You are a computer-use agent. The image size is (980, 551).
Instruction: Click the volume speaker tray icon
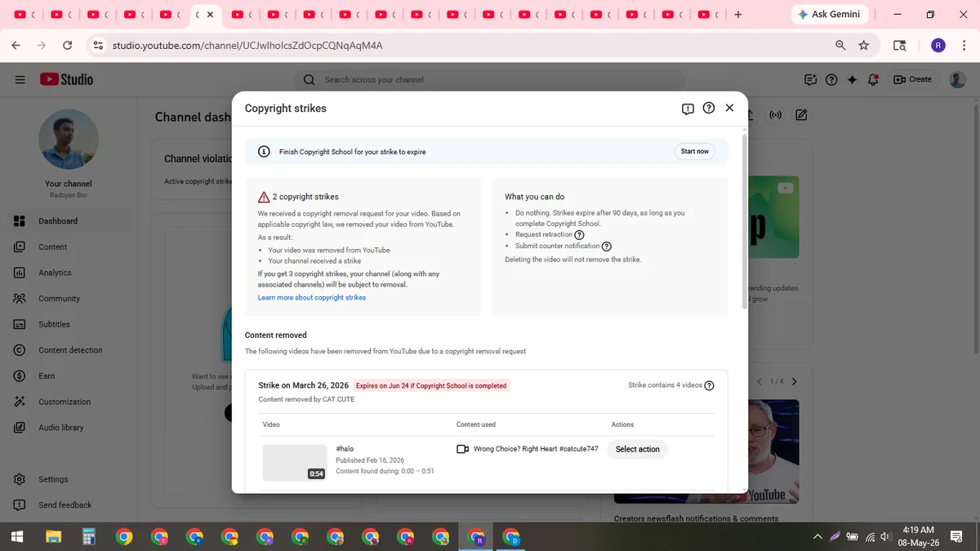(x=886, y=536)
